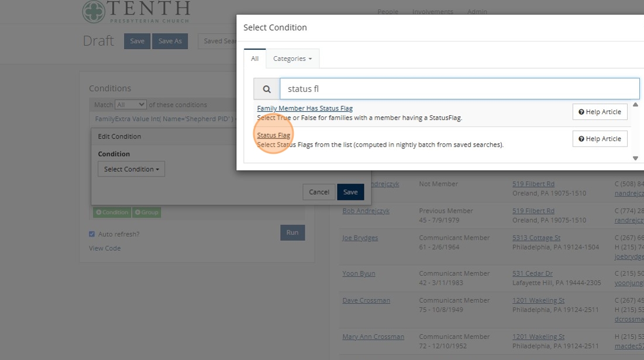Click the search magnifier icon in dialog
The width and height of the screenshot is (644, 360).
point(267,89)
